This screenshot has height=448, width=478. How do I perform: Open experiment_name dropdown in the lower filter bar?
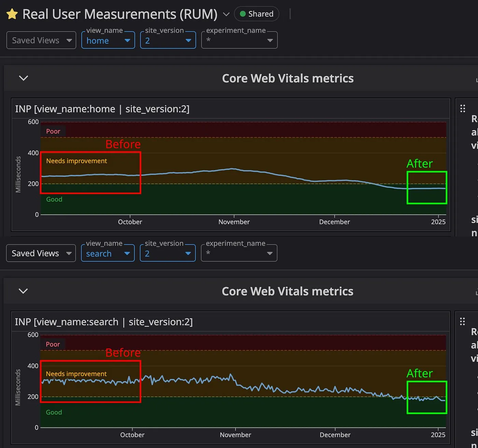click(x=239, y=253)
